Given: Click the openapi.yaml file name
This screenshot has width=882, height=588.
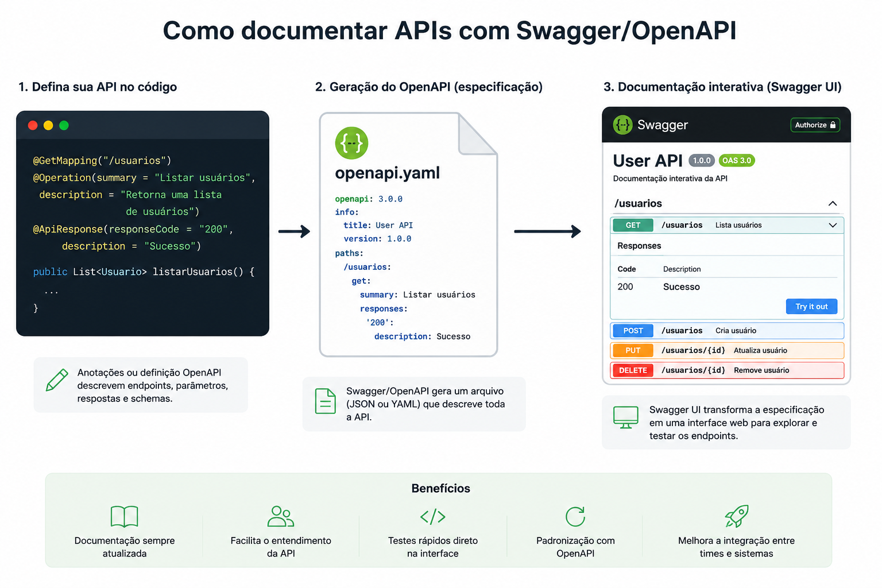Looking at the screenshot, I should click(387, 173).
